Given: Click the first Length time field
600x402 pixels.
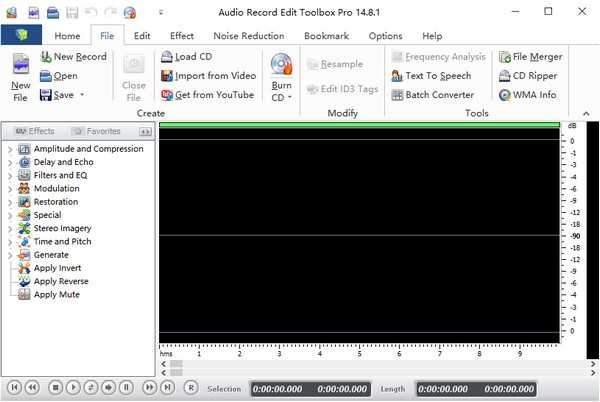Looking at the screenshot, I should click(443, 389).
